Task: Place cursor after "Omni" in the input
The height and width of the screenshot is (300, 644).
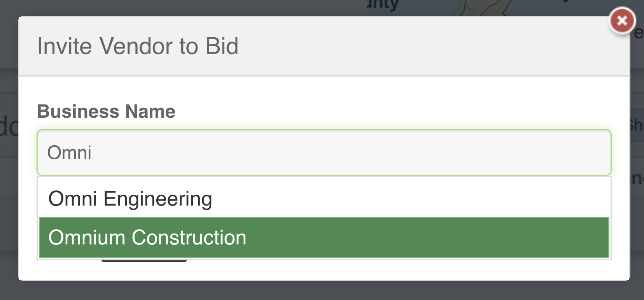Action: click(93, 152)
